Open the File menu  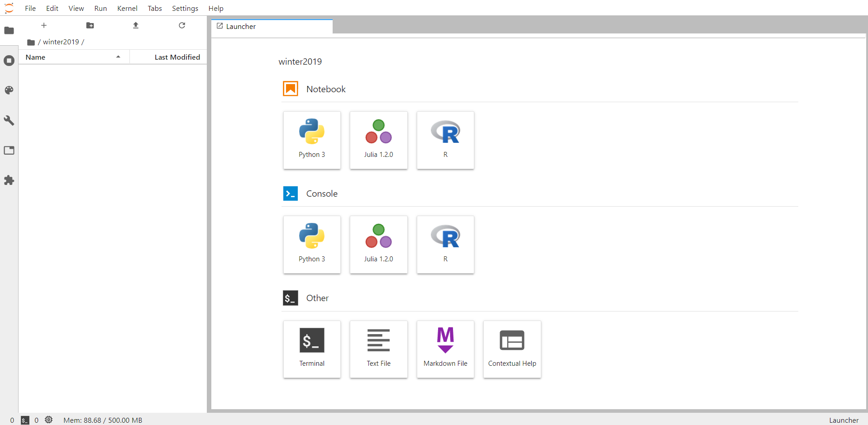[30, 8]
